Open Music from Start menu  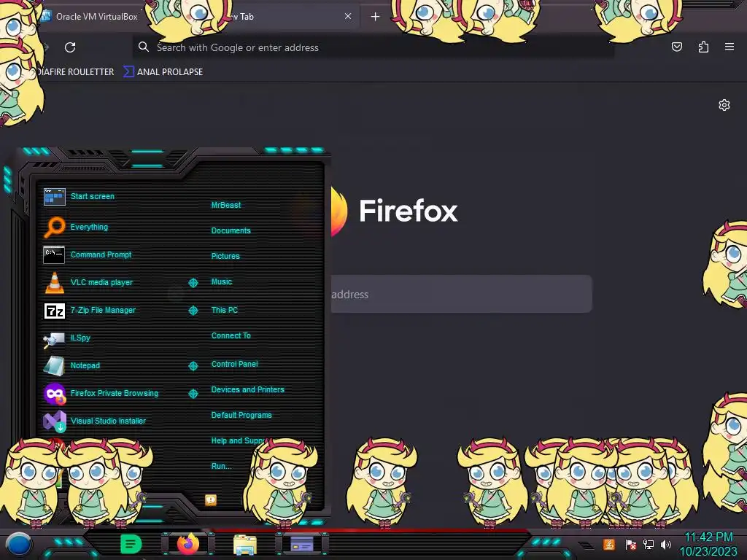(x=222, y=282)
